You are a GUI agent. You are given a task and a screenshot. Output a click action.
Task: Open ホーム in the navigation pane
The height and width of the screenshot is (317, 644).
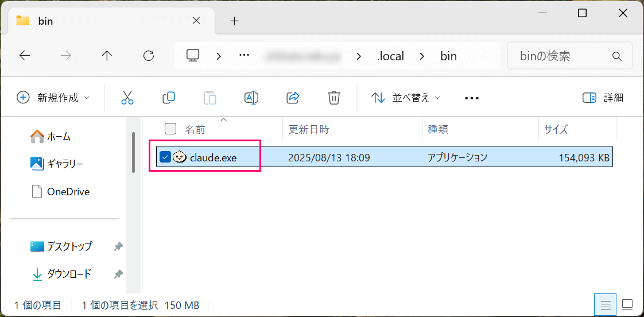click(51, 137)
